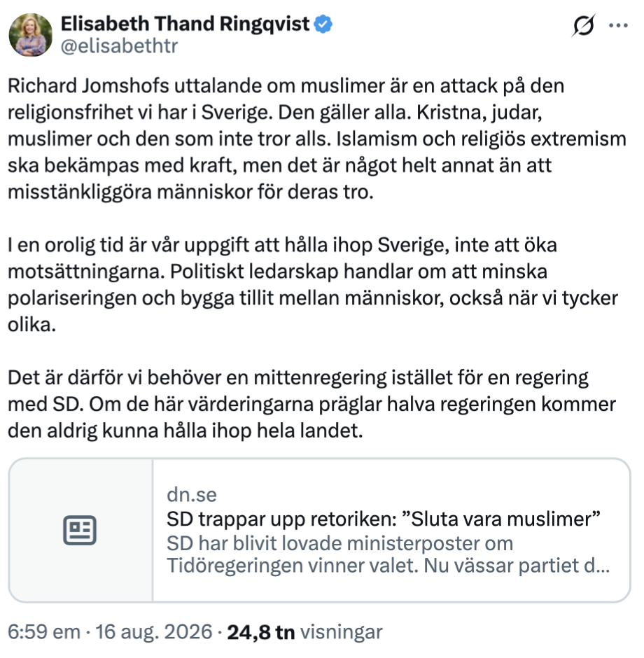Image resolution: width=644 pixels, height=658 pixels.
Task: Open headline "SD trappar upp retoriken"
Action: pyautogui.click(x=384, y=519)
